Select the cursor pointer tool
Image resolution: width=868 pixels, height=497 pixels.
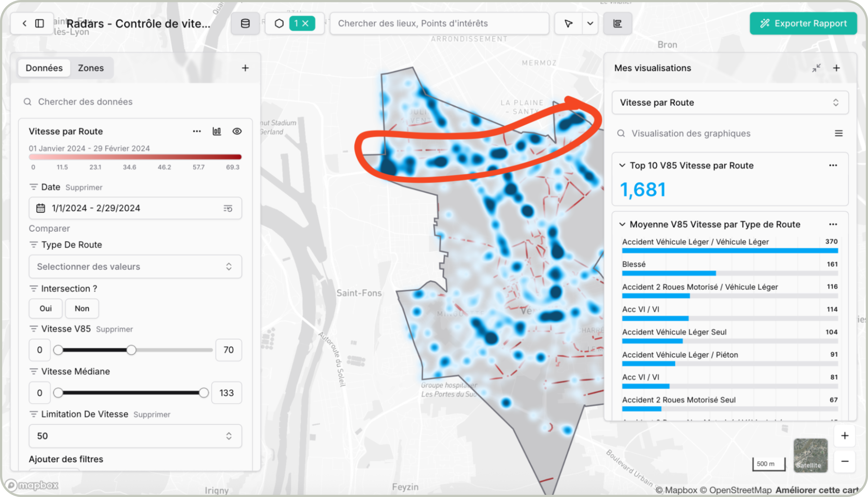coord(568,24)
